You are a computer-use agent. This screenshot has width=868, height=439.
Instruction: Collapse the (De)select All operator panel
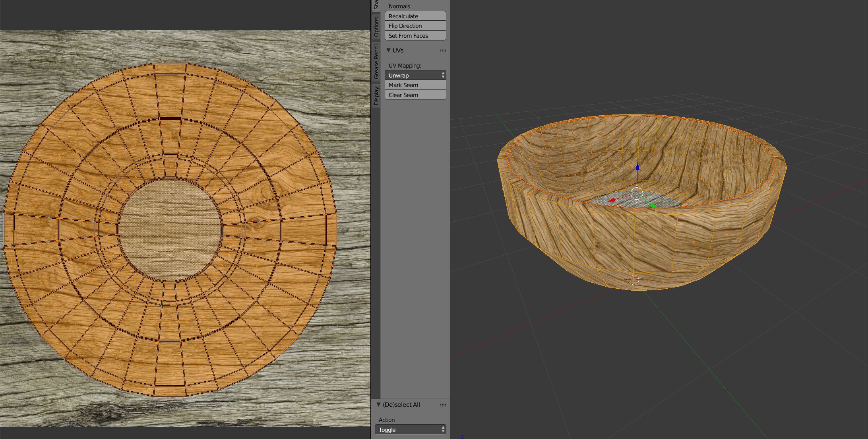point(378,404)
